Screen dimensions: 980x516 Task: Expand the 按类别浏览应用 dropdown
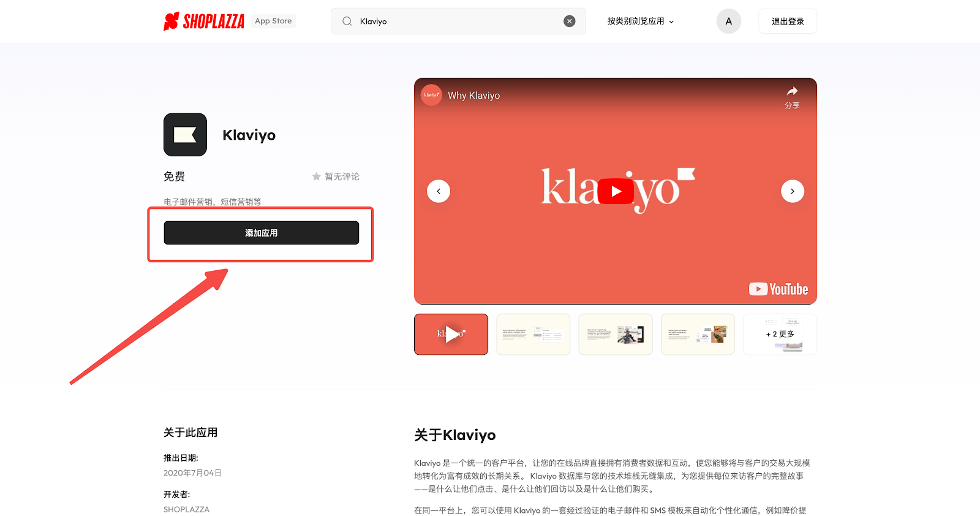pos(641,21)
